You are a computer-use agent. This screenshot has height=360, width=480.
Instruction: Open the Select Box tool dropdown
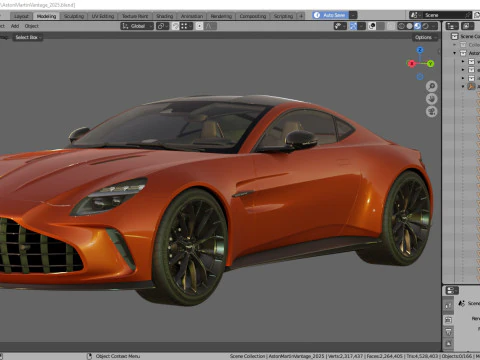pyautogui.click(x=28, y=37)
